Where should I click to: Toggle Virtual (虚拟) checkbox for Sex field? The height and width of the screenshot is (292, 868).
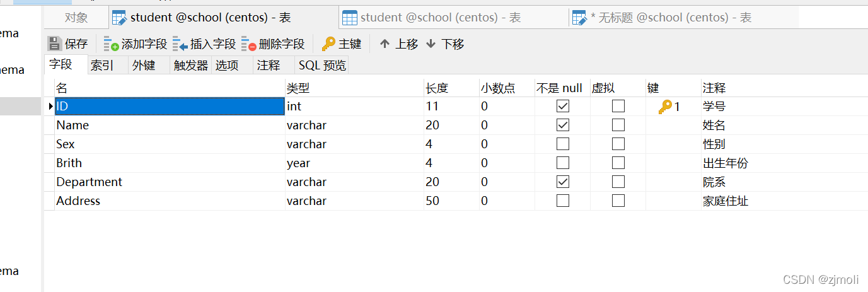618,144
